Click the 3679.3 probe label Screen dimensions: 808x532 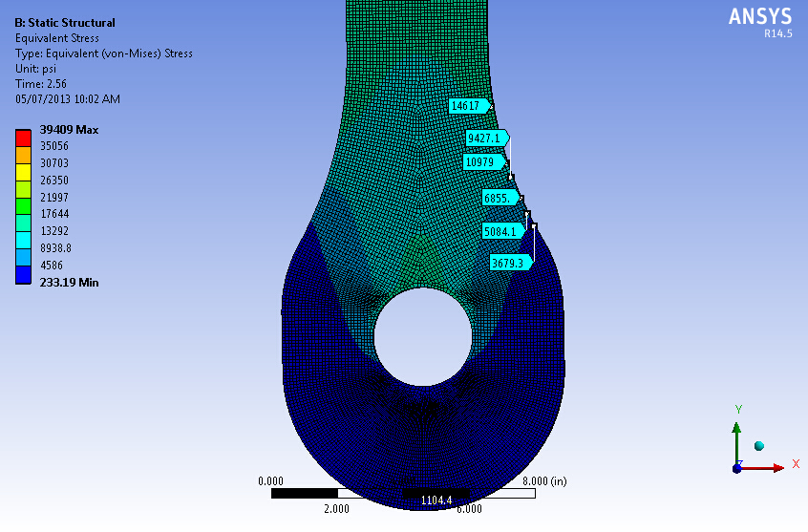pyautogui.click(x=508, y=263)
